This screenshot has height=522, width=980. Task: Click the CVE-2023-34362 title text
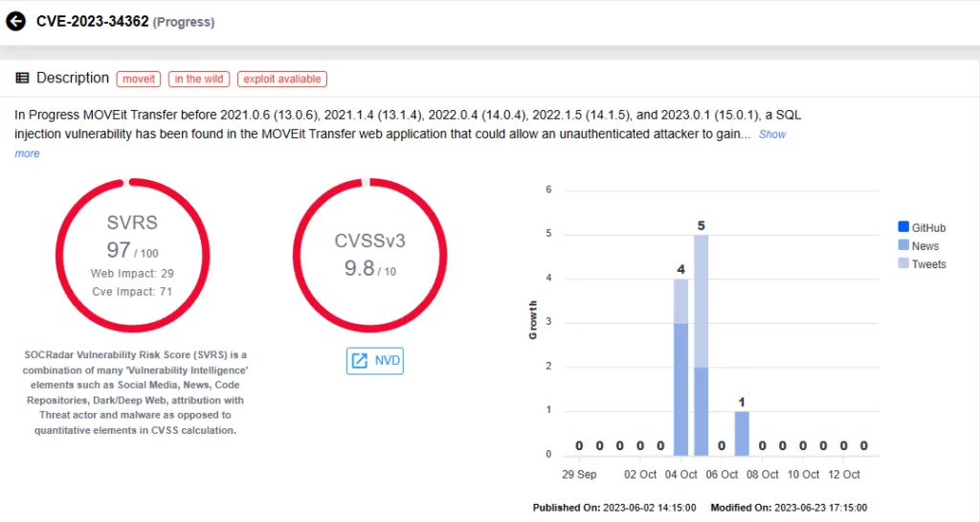(93, 21)
